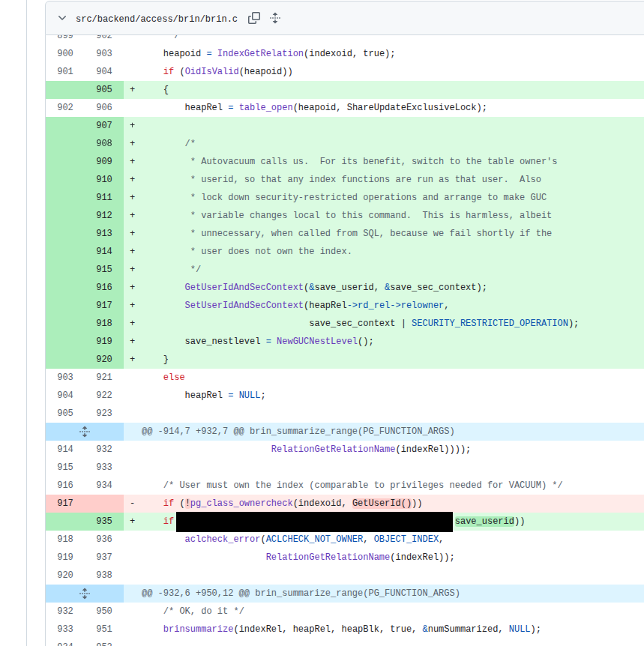Expand hidden lines above hunk -932,6

click(x=85, y=593)
